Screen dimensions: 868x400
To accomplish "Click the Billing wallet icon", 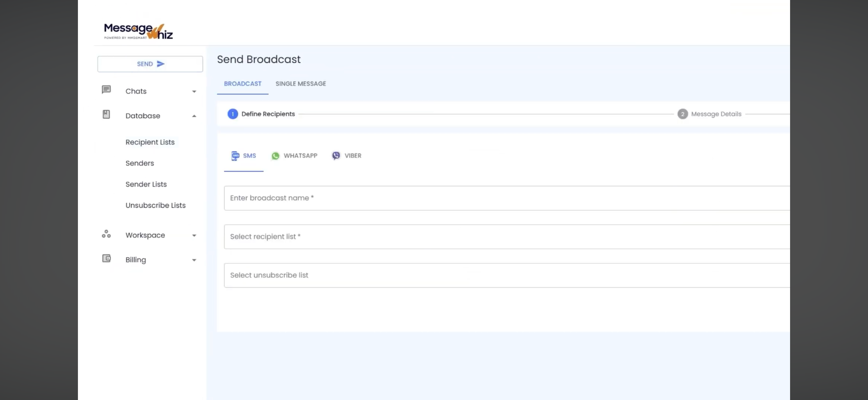I will [106, 259].
